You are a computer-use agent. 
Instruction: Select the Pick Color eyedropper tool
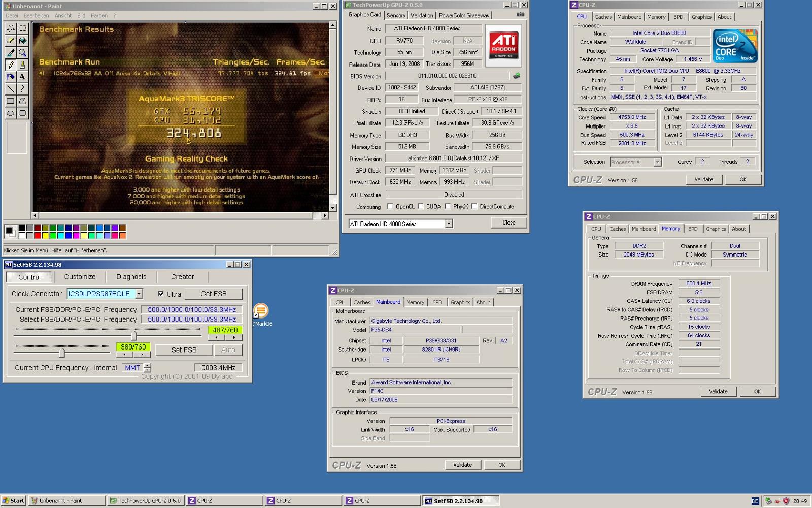click(10, 53)
